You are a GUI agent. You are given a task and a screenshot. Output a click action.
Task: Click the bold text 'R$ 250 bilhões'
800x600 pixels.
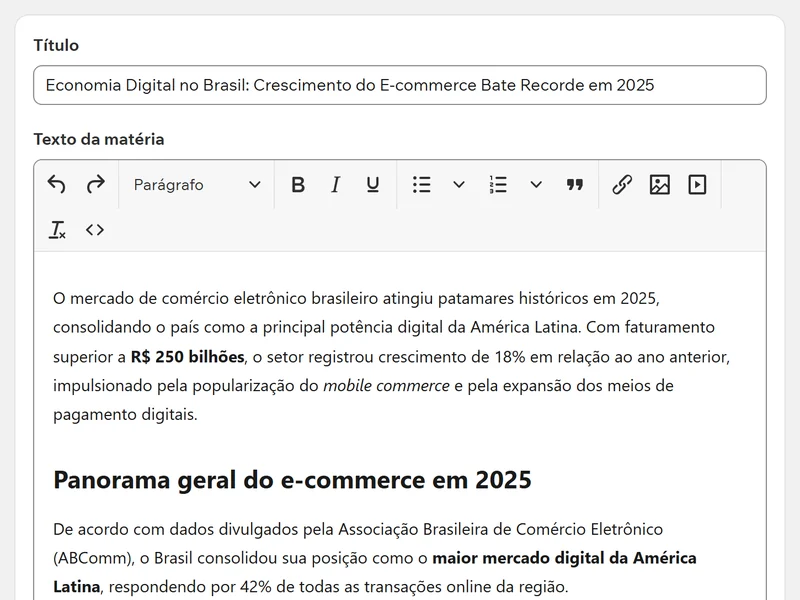click(187, 357)
